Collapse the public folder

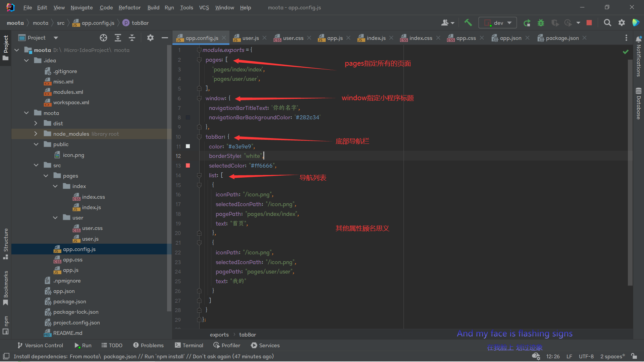[x=36, y=144]
